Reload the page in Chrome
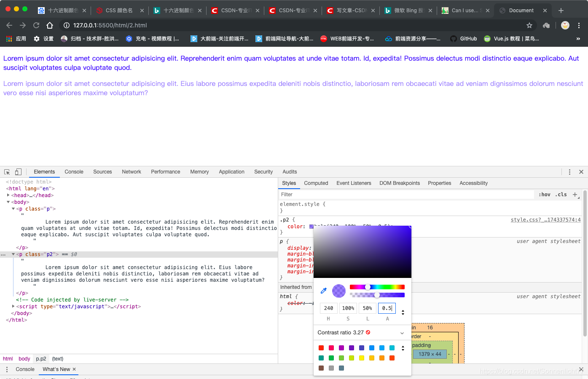The image size is (588, 379). (36, 25)
